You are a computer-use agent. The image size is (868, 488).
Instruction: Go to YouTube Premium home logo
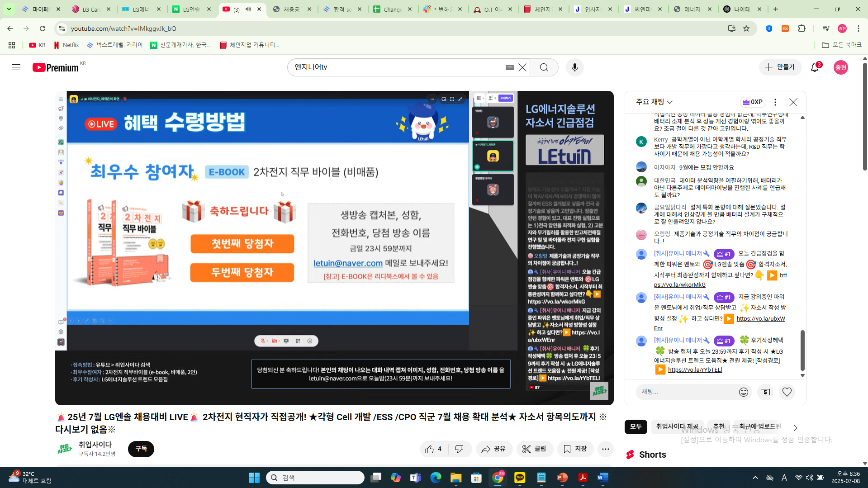click(x=56, y=67)
